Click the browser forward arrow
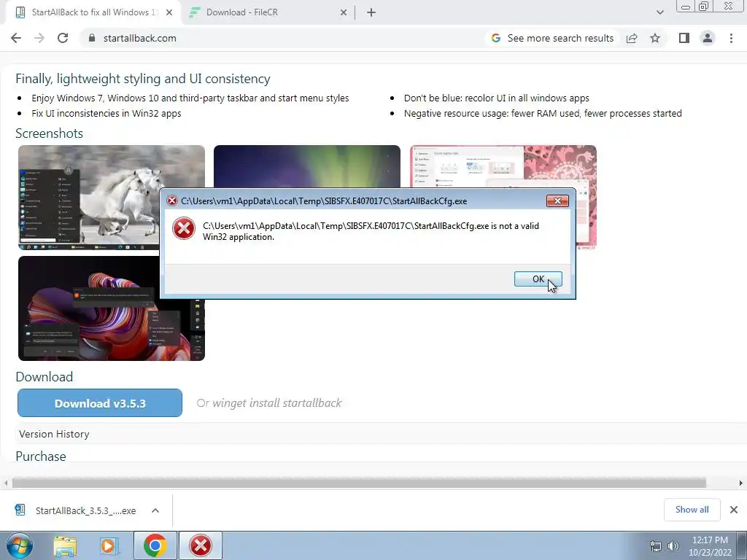 pyautogui.click(x=39, y=38)
